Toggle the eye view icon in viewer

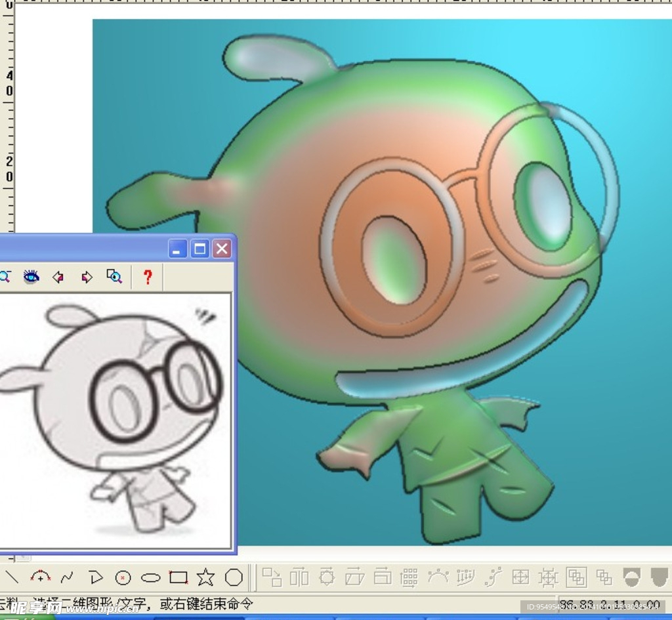tap(31, 277)
